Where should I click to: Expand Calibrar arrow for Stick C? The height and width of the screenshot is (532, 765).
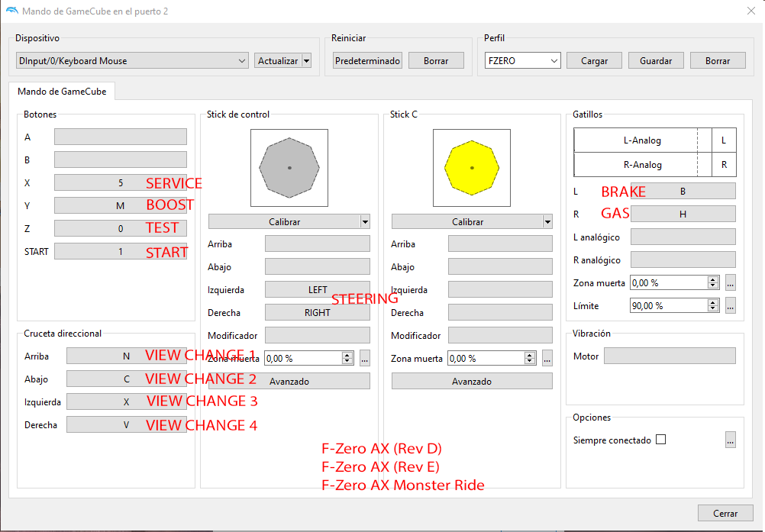(547, 221)
